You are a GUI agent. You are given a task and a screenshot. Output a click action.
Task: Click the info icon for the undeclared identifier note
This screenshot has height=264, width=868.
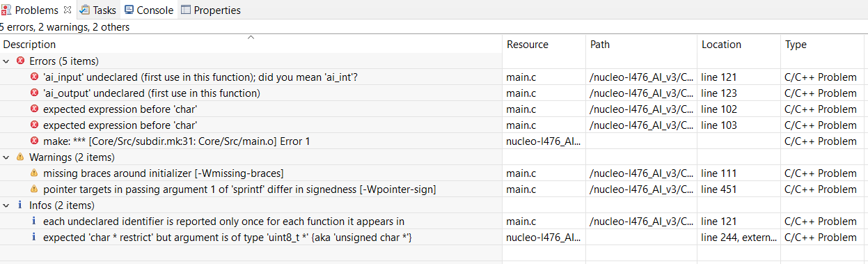click(34, 221)
